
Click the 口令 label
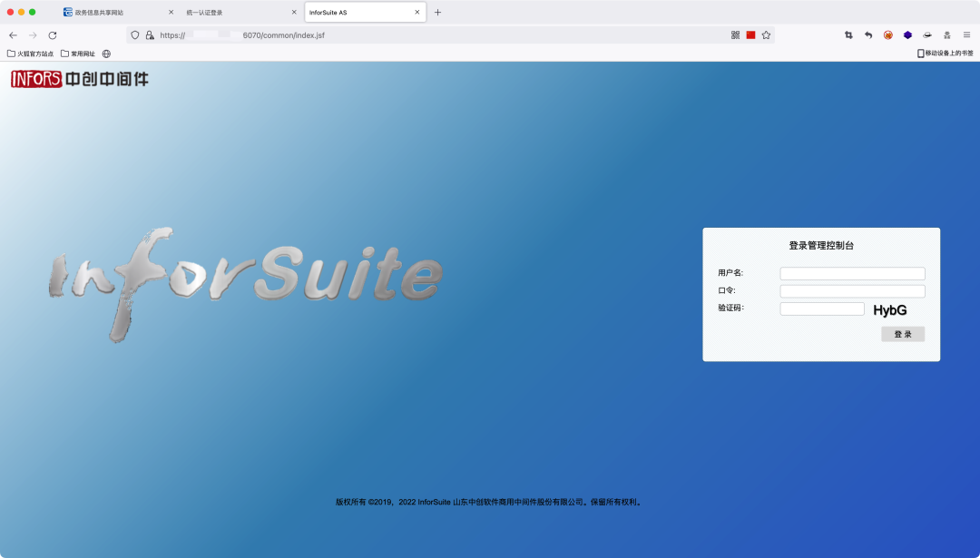[727, 290]
